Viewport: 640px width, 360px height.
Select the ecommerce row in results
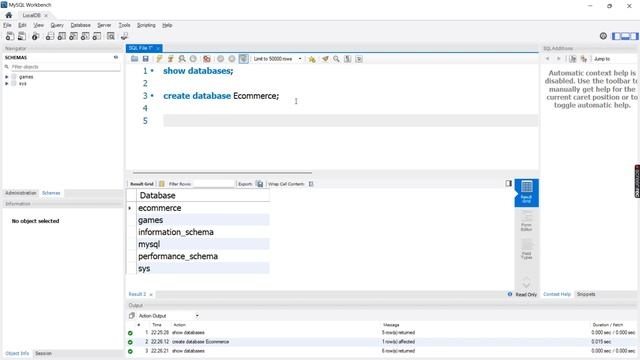click(x=203, y=208)
